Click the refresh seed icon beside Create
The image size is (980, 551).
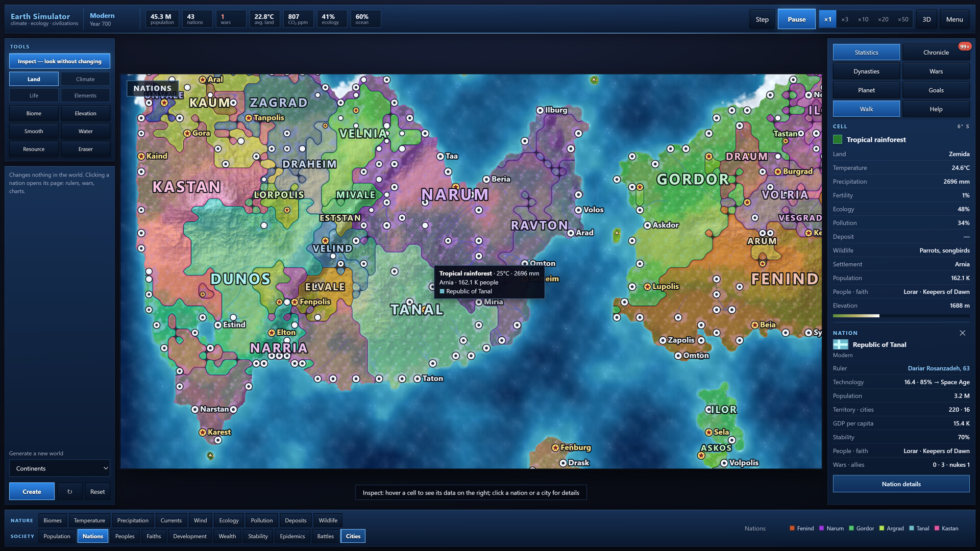(70, 492)
